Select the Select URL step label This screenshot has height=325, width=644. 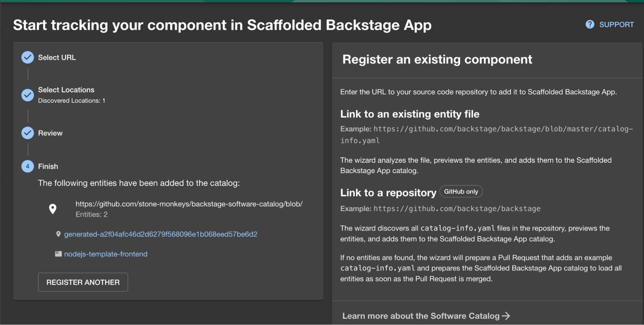point(57,58)
